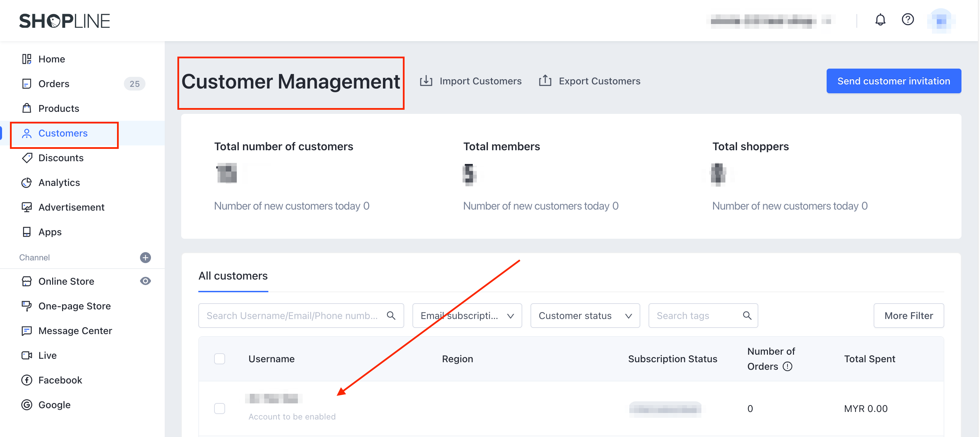Click the plus icon beside Channel
The image size is (980, 437).
click(145, 258)
